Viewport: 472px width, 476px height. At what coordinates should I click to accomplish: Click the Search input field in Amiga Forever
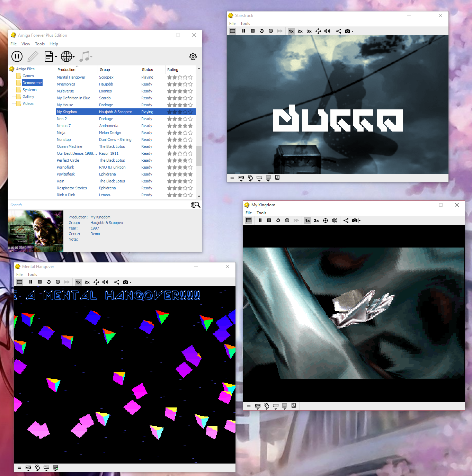click(99, 205)
